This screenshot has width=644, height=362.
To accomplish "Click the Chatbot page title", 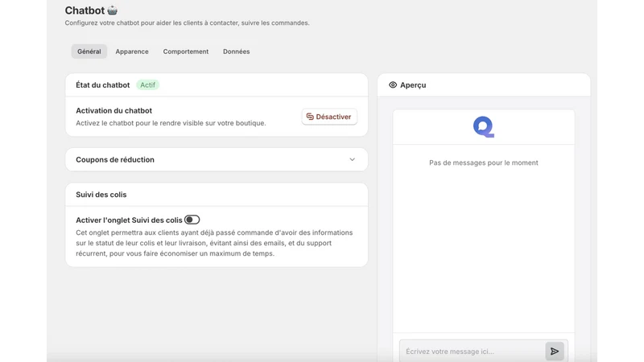I will point(85,10).
